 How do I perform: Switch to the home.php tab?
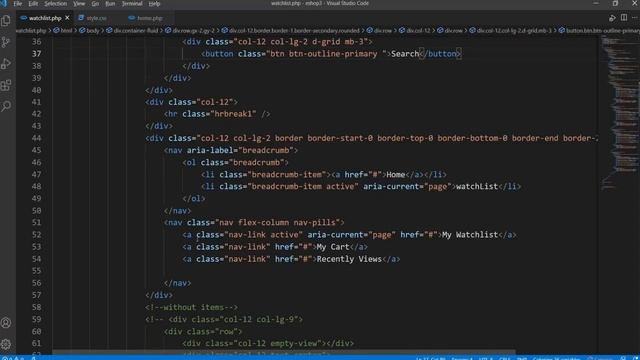coord(150,18)
